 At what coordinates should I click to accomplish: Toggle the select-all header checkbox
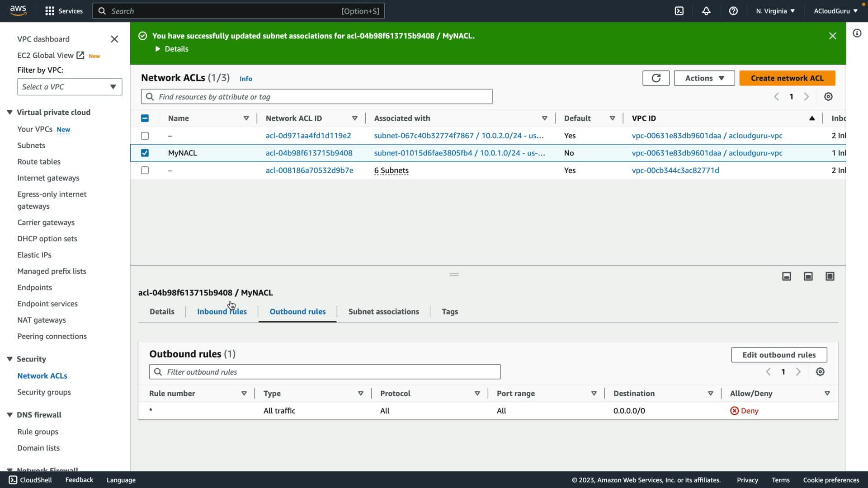[x=145, y=118]
